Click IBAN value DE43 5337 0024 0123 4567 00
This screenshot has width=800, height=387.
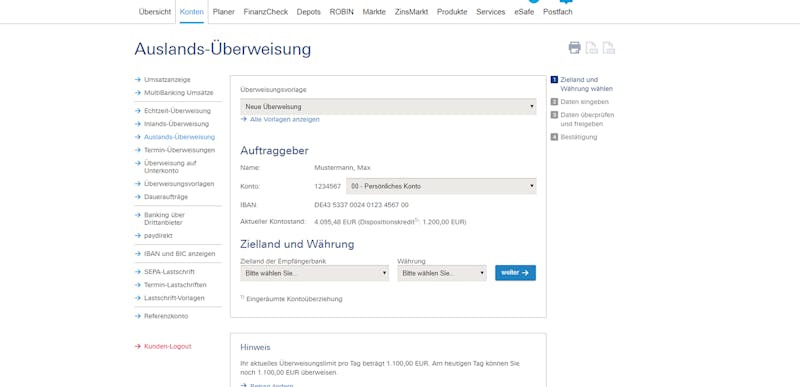361,205
